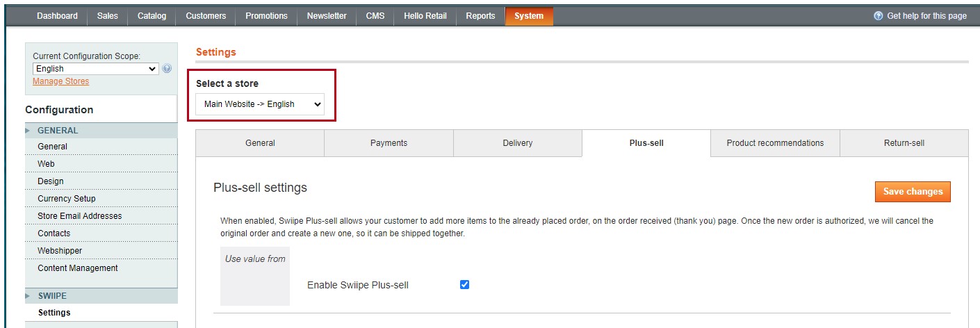The height and width of the screenshot is (328, 980).
Task: Switch to the Payments tab
Action: pos(389,143)
